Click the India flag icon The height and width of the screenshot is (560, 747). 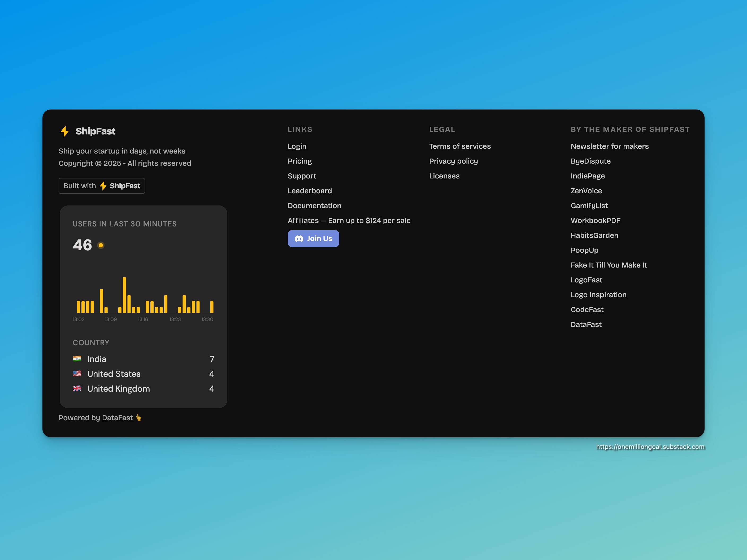point(77,358)
